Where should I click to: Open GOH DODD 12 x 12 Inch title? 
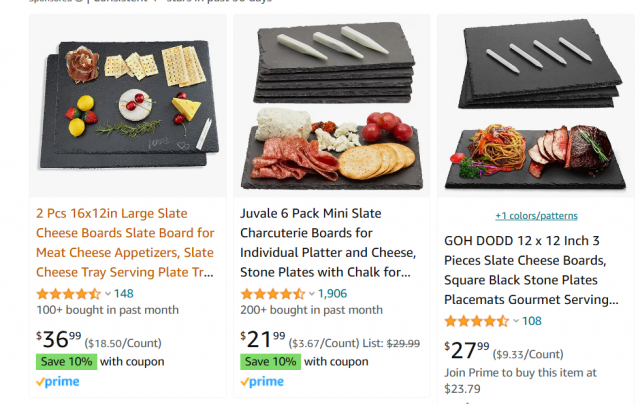pos(531,270)
